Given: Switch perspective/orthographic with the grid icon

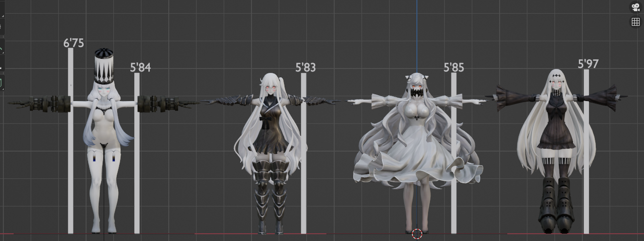Looking at the screenshot, I should (635, 21).
